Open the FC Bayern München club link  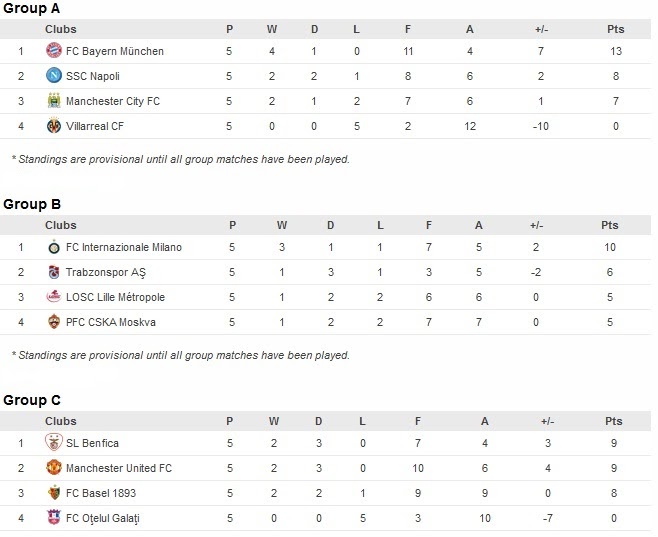115,51
